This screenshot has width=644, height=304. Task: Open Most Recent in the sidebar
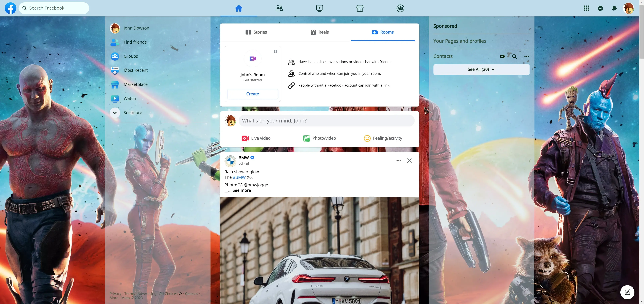click(158, 70)
